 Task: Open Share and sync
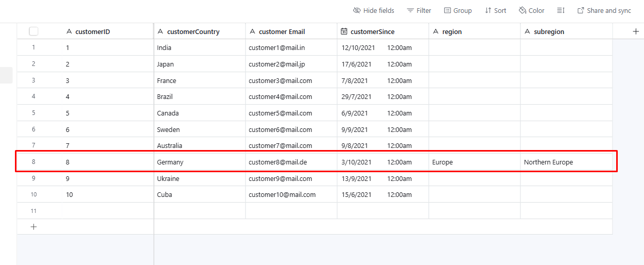[604, 10]
